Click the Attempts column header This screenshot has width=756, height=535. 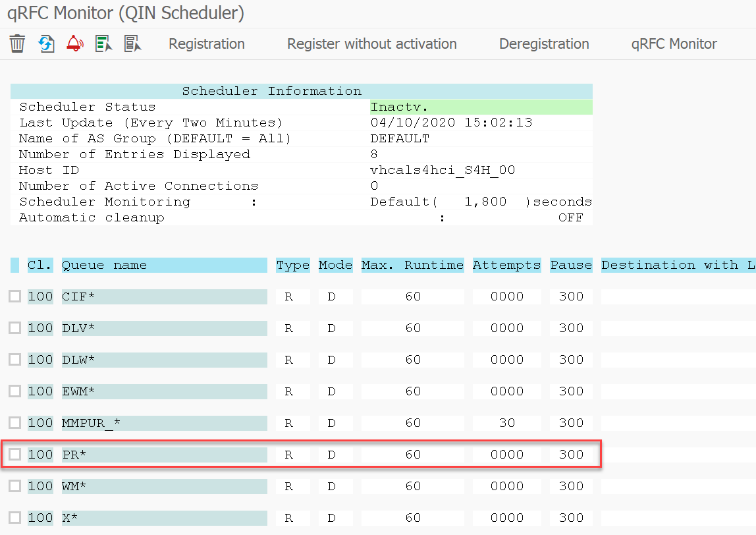pyautogui.click(x=506, y=265)
